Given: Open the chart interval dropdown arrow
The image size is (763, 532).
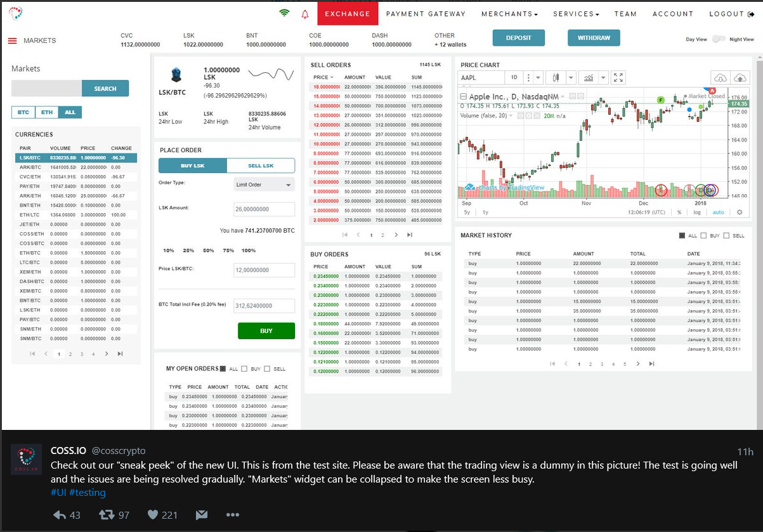Looking at the screenshot, I should pos(538,77).
